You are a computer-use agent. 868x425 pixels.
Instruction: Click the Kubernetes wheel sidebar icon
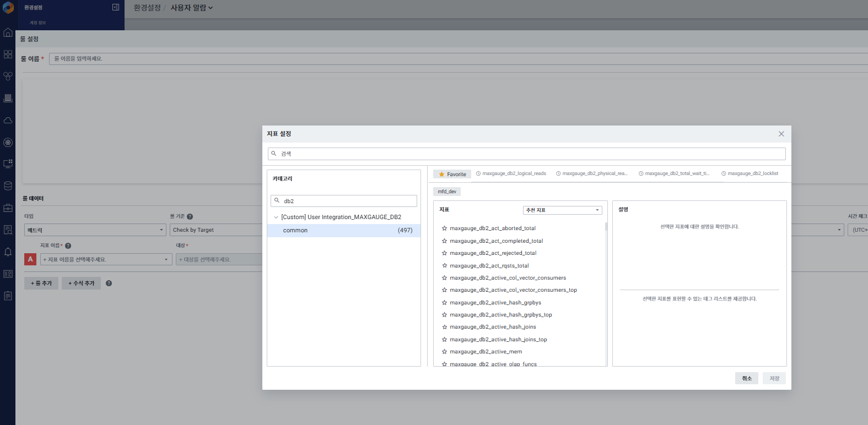click(8, 142)
